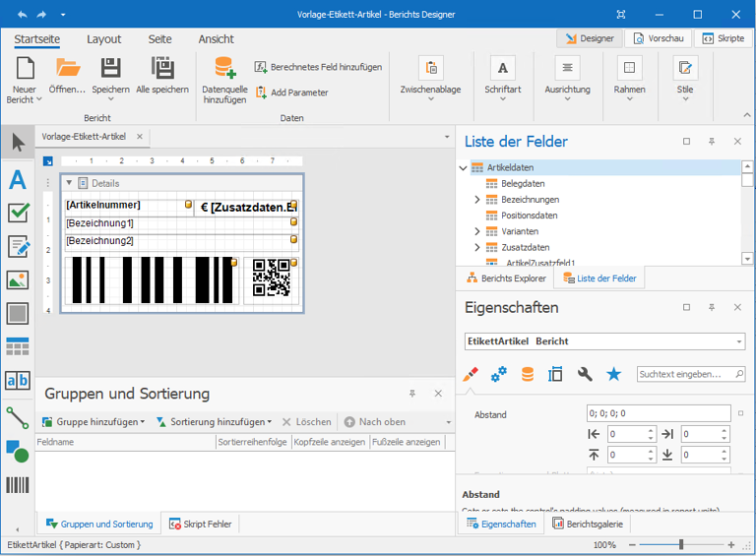Click the Designer view button

click(x=590, y=38)
